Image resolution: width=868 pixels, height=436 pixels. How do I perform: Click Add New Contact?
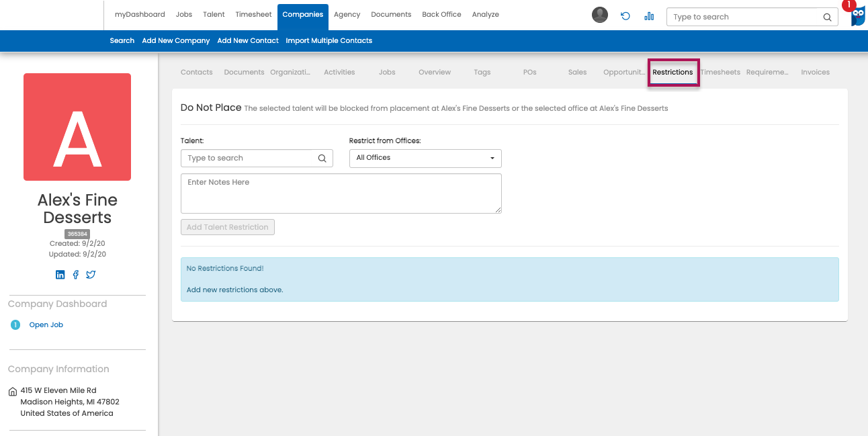coord(248,41)
